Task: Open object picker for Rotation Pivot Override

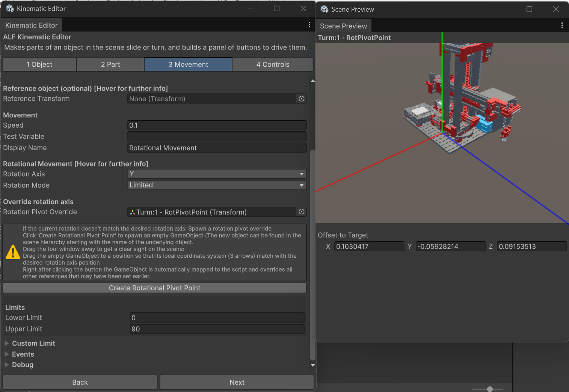Action: [x=301, y=212]
